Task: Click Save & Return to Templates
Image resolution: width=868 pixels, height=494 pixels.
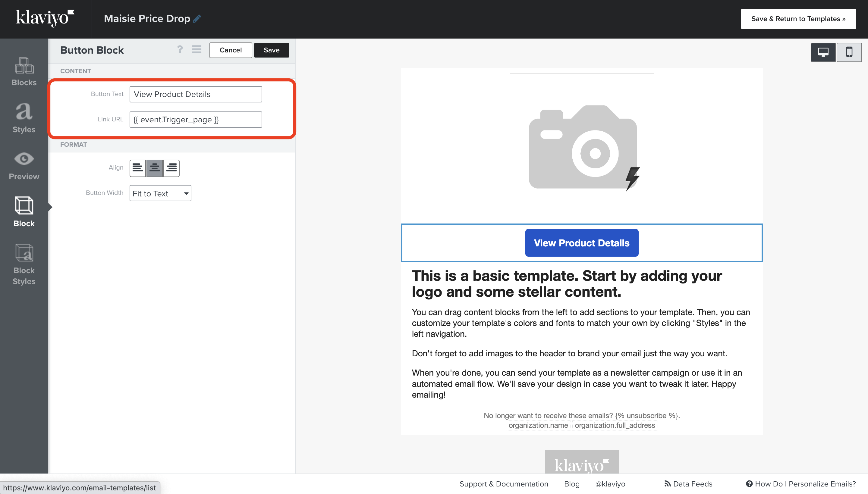Action: (x=798, y=19)
